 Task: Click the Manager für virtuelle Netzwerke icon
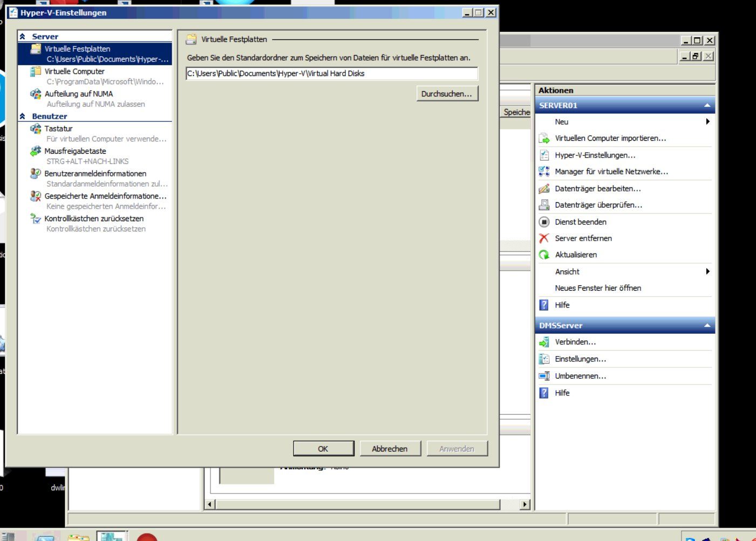[544, 172]
